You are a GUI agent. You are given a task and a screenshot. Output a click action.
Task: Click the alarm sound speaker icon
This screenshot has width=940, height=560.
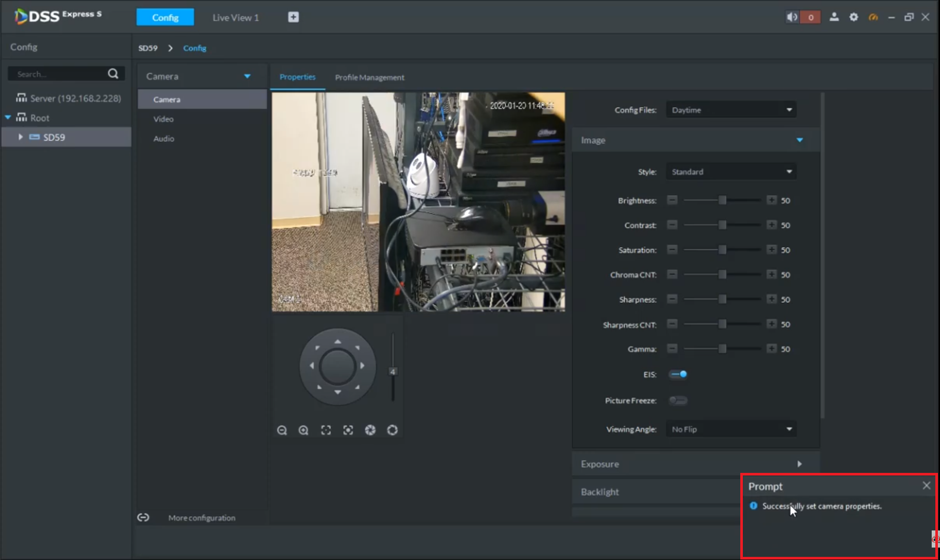click(x=792, y=17)
